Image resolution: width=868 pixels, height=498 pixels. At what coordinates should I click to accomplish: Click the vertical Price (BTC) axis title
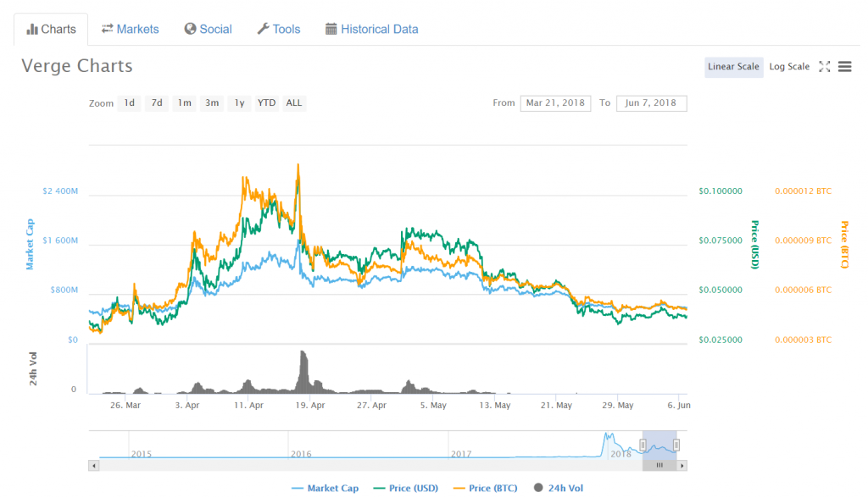[x=845, y=245]
